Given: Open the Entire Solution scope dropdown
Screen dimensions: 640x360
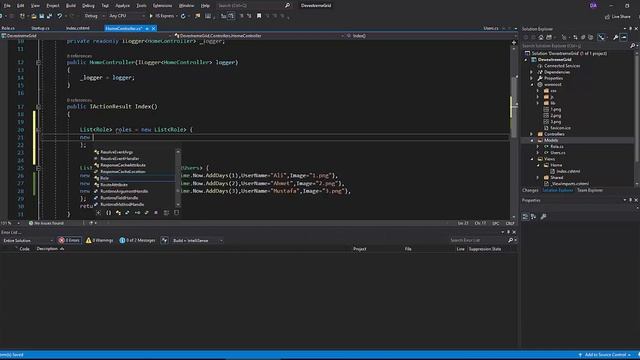Looking at the screenshot, I should (27, 240).
